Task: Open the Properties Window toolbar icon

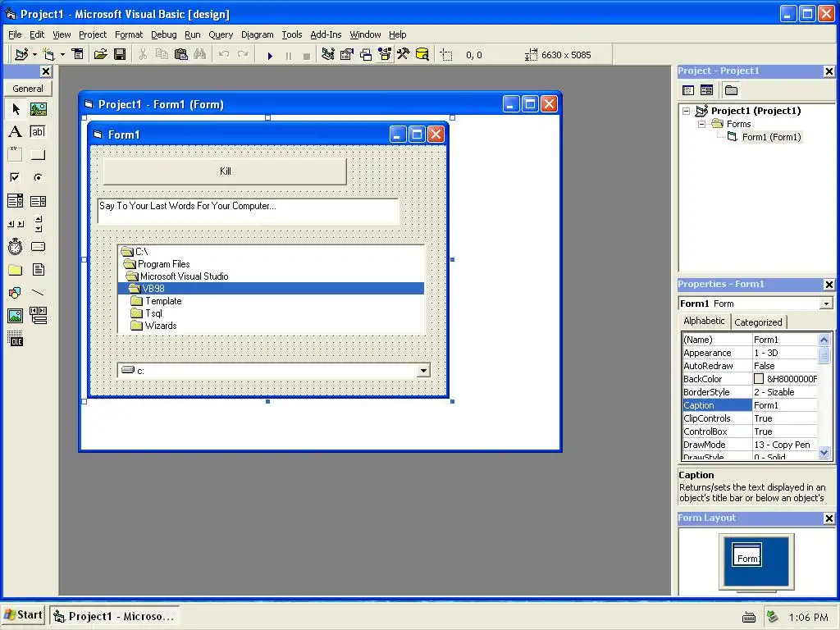Action: (x=347, y=55)
